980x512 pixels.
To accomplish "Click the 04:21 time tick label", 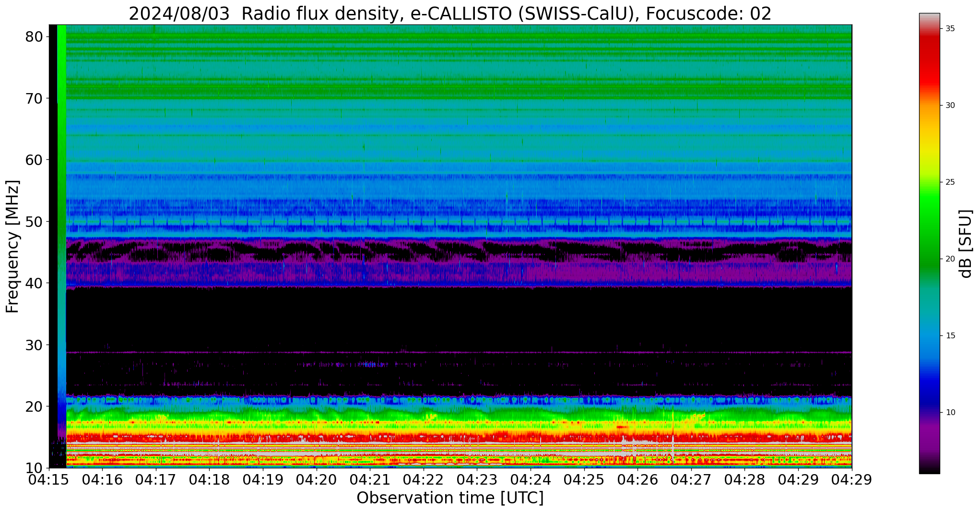I will coord(370,480).
